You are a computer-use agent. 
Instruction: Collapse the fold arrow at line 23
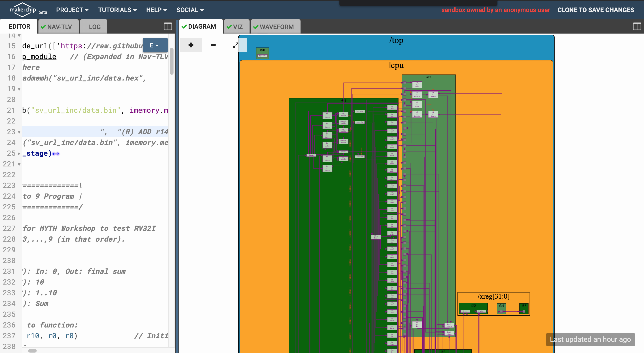coord(19,132)
